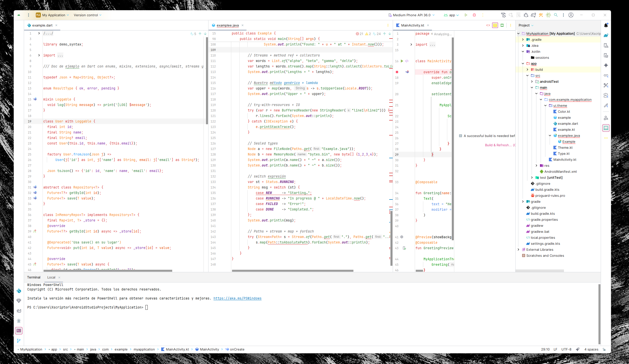Click the Terminal tool window button
Viewport: 629px width, 364px height.
tap(19, 331)
